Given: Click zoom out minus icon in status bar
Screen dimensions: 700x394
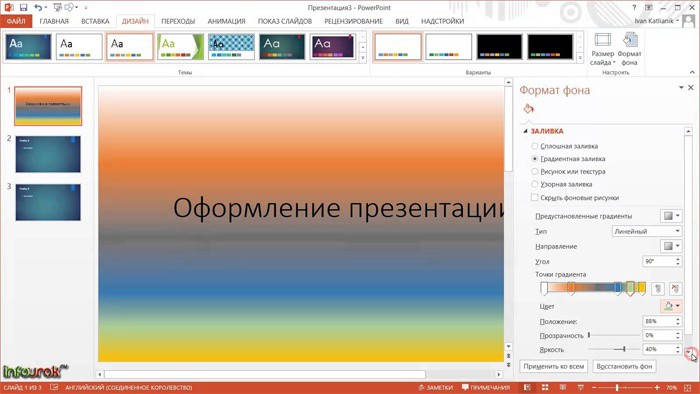Looking at the screenshot, I should point(594,388).
